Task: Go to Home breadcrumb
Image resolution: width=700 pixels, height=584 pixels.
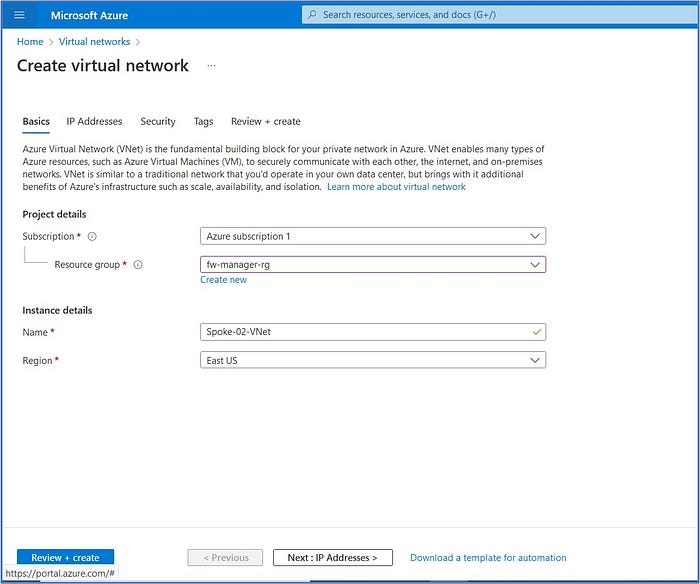Action: click(30, 42)
